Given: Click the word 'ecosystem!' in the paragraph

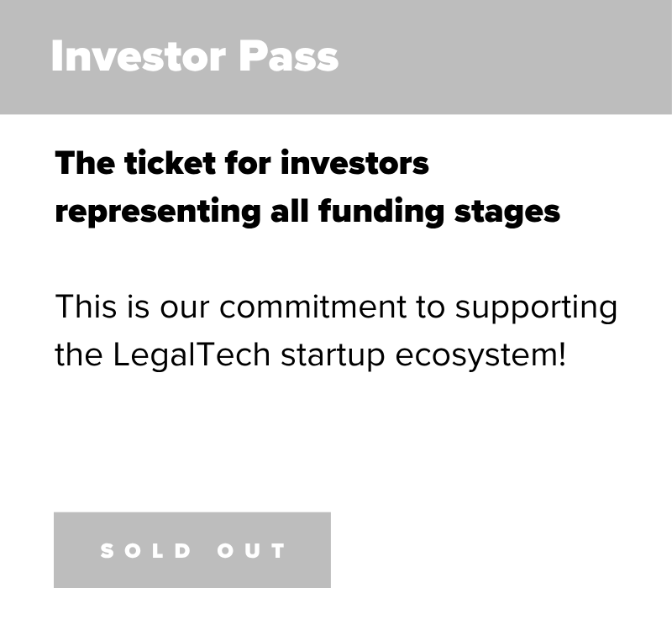Looking at the screenshot, I should coord(480,356).
